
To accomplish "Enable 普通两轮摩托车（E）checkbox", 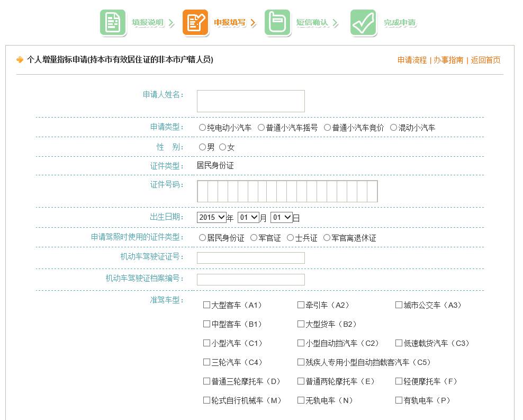I will 301,381.
